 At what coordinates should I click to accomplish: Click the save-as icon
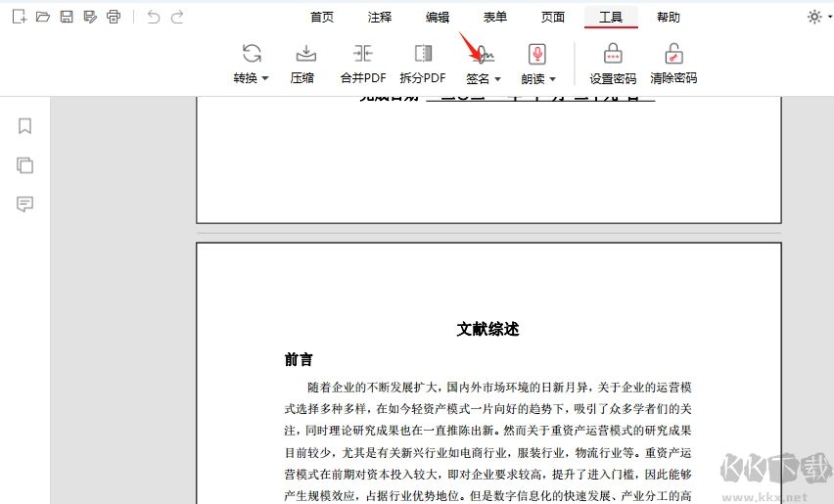[90, 17]
